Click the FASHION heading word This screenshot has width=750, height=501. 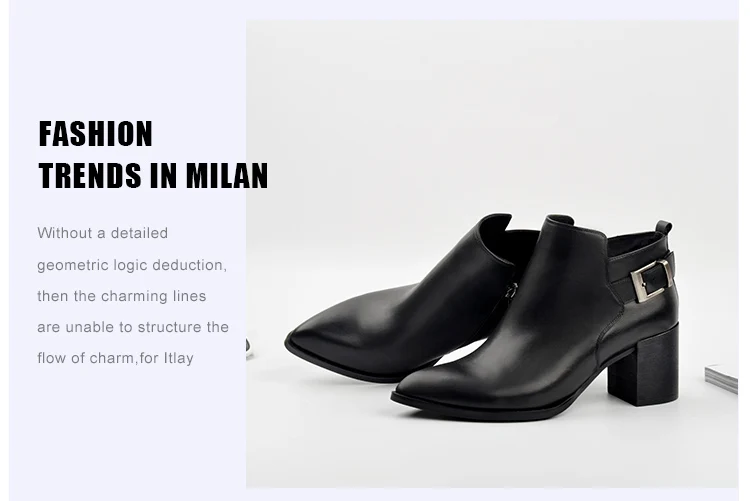[95, 134]
